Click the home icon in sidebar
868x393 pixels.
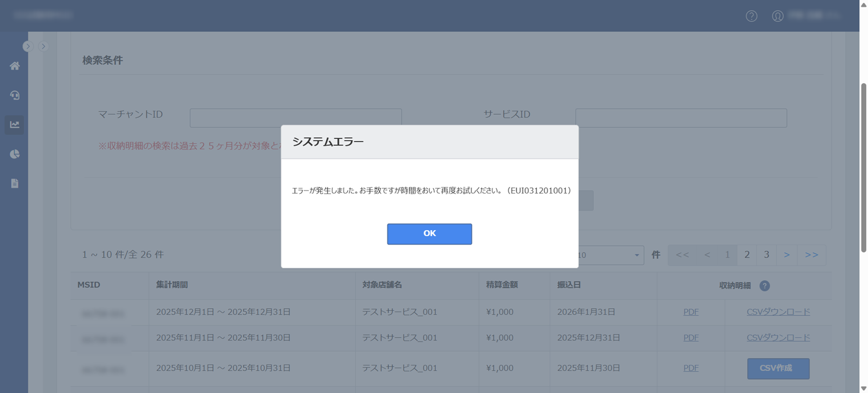point(14,66)
